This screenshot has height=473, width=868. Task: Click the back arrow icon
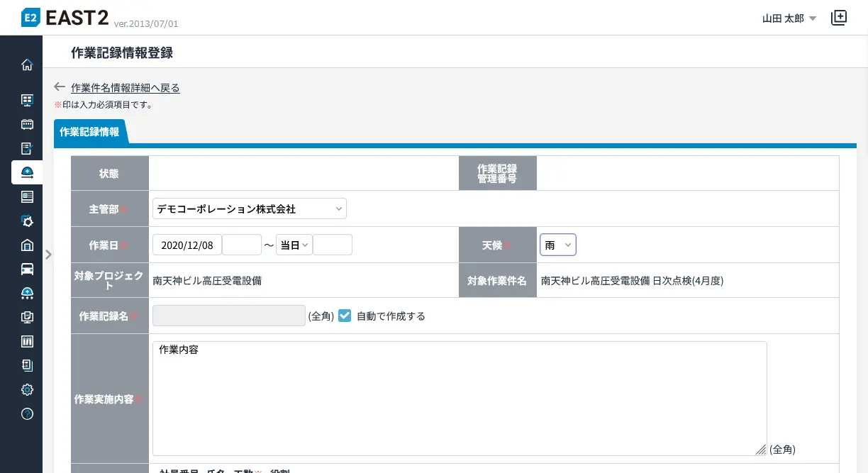(x=60, y=87)
